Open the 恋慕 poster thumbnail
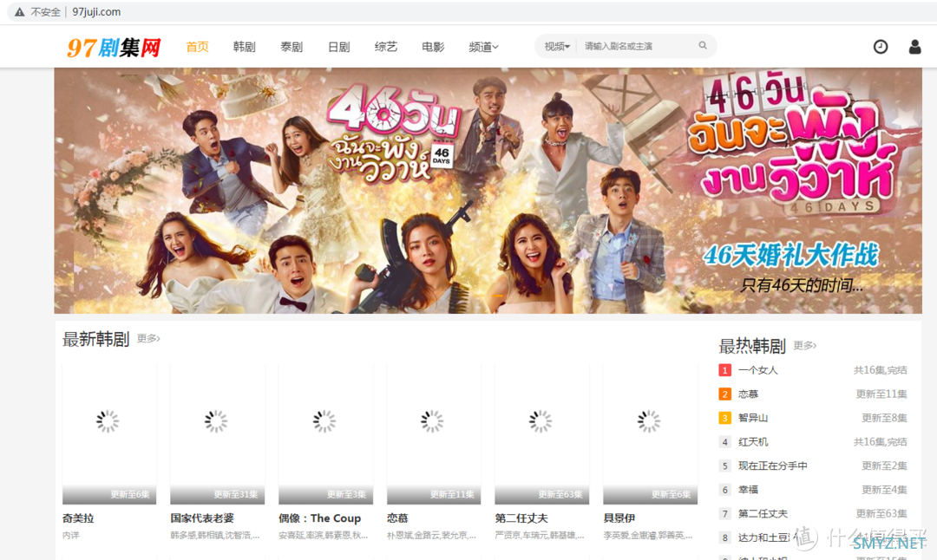Screen dimensions: 937x560 (434, 434)
